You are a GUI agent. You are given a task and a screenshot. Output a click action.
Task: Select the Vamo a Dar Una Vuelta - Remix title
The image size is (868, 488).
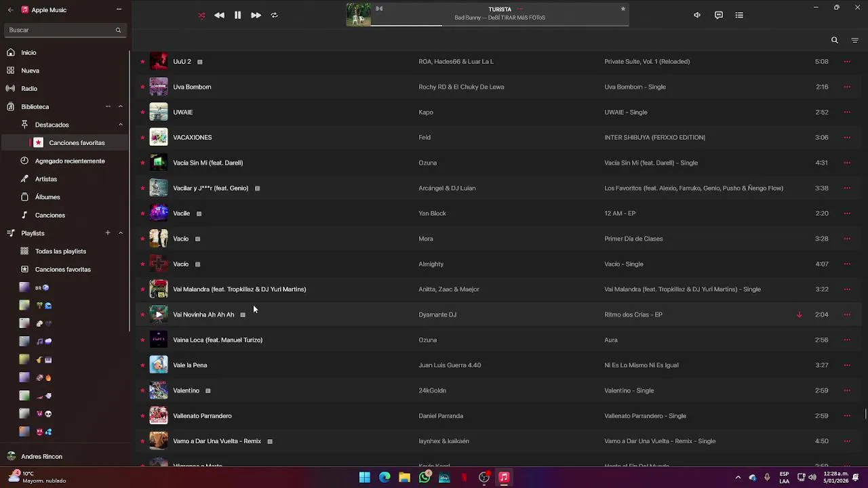pyautogui.click(x=217, y=441)
